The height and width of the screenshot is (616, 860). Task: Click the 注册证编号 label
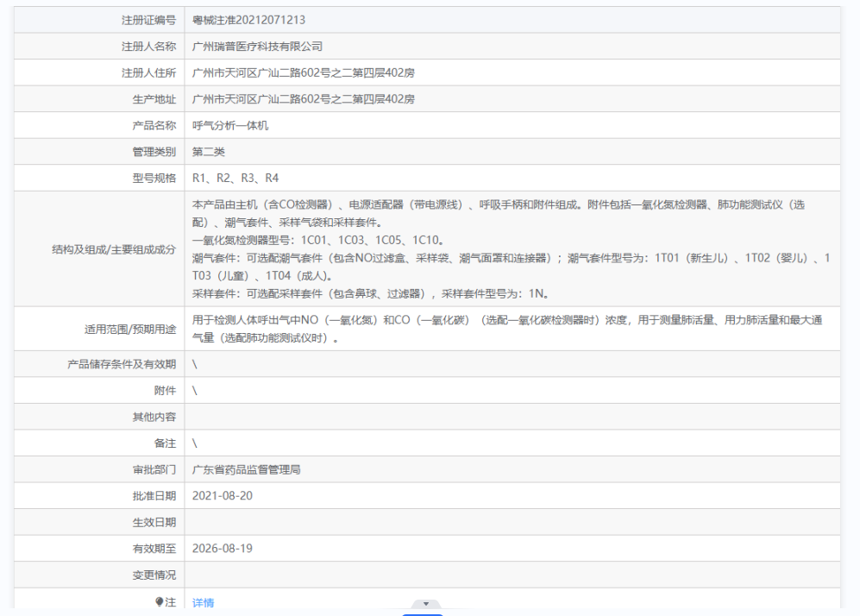(148, 21)
